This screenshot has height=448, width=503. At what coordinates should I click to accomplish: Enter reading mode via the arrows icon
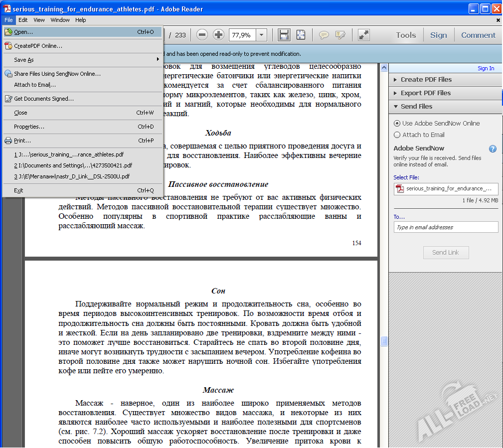click(x=363, y=35)
